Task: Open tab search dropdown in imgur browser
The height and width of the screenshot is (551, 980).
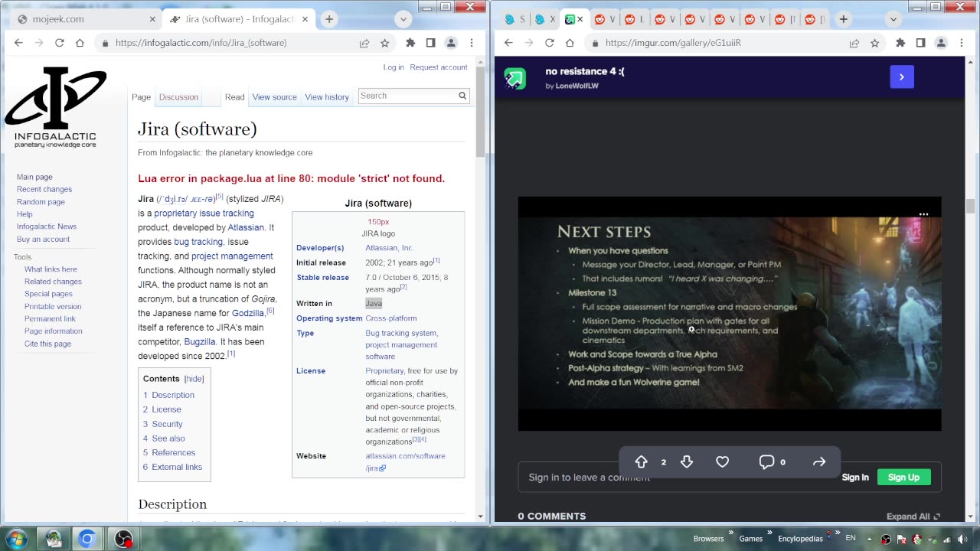Action: [x=893, y=19]
